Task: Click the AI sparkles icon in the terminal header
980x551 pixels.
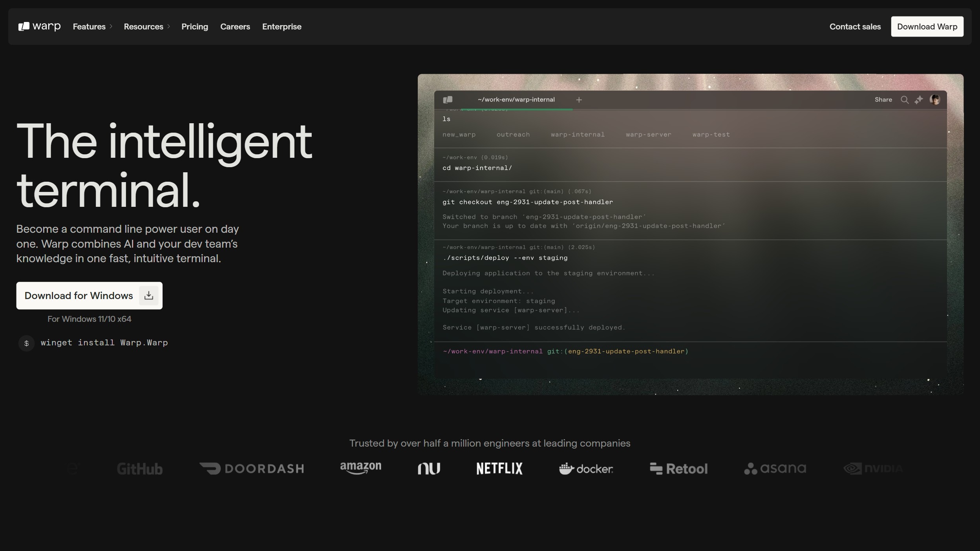Action: pyautogui.click(x=918, y=100)
